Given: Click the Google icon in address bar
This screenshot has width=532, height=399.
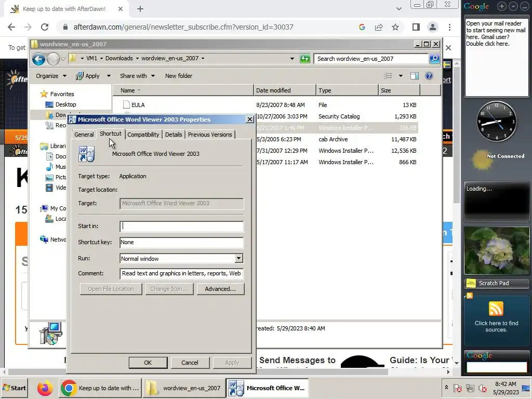Looking at the screenshot, I should click(x=362, y=27).
